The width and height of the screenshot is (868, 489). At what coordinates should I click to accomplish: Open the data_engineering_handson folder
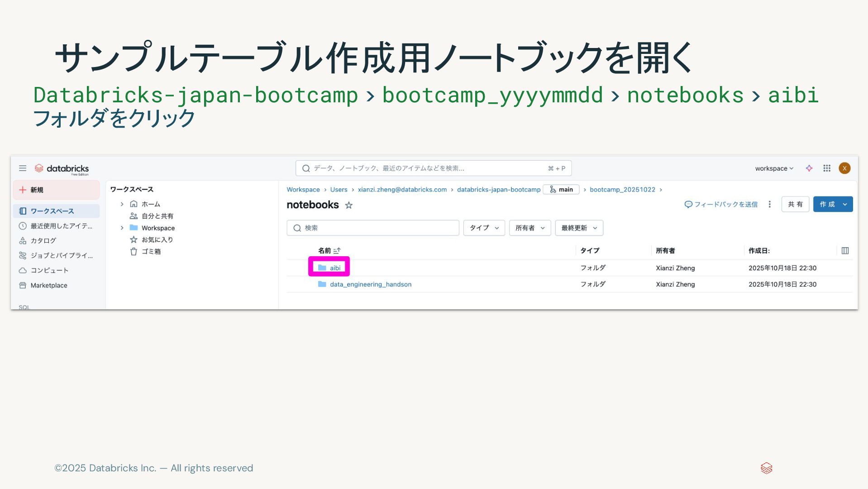click(371, 284)
